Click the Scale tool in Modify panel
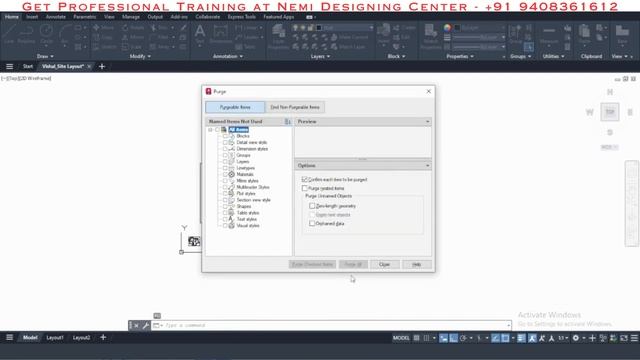 pyautogui.click(x=132, y=47)
